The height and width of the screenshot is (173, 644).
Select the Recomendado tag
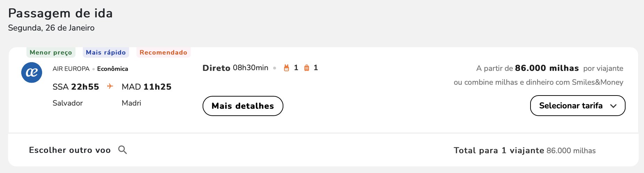tap(163, 52)
